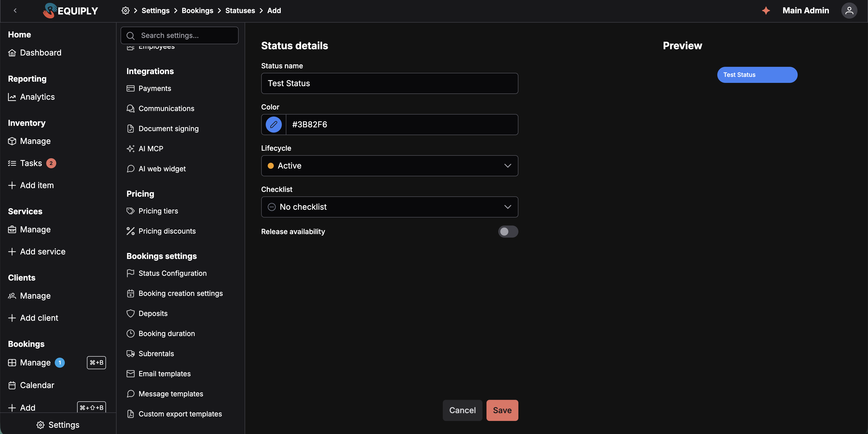Open the user profile avatar icon
868x434 pixels.
849,11
